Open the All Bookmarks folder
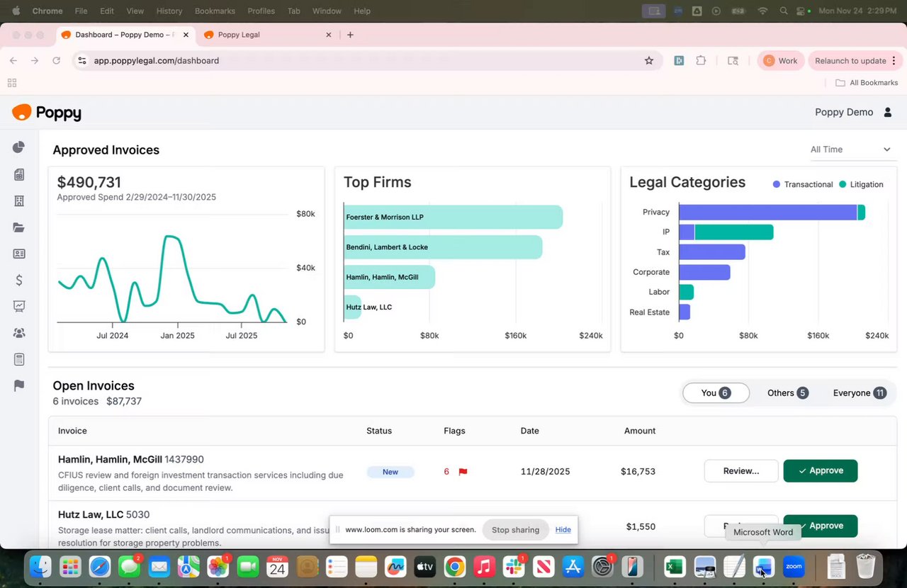The image size is (907, 588). point(867,83)
